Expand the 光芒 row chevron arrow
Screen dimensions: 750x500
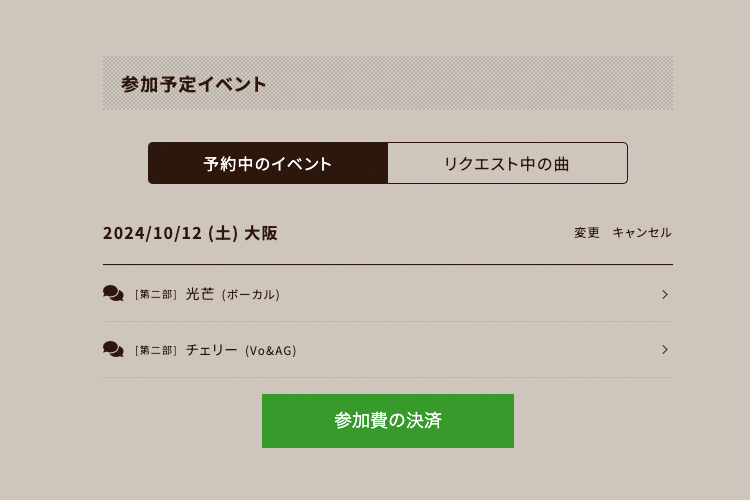(x=665, y=294)
